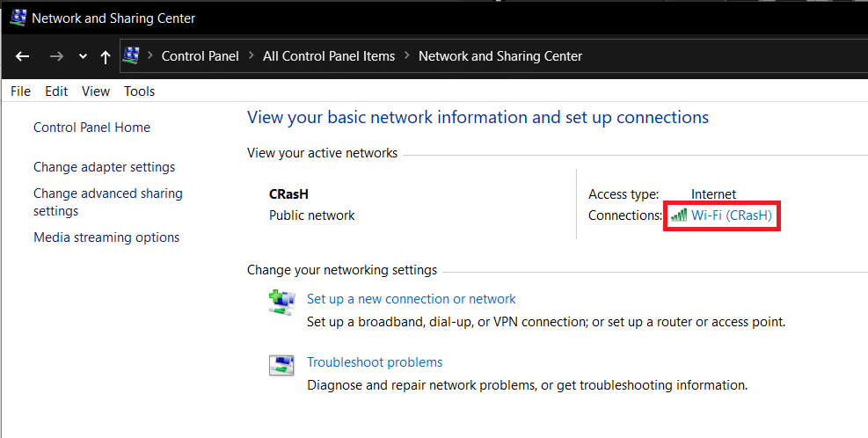Click the up one level arrow
The height and width of the screenshot is (438, 868).
click(x=106, y=56)
